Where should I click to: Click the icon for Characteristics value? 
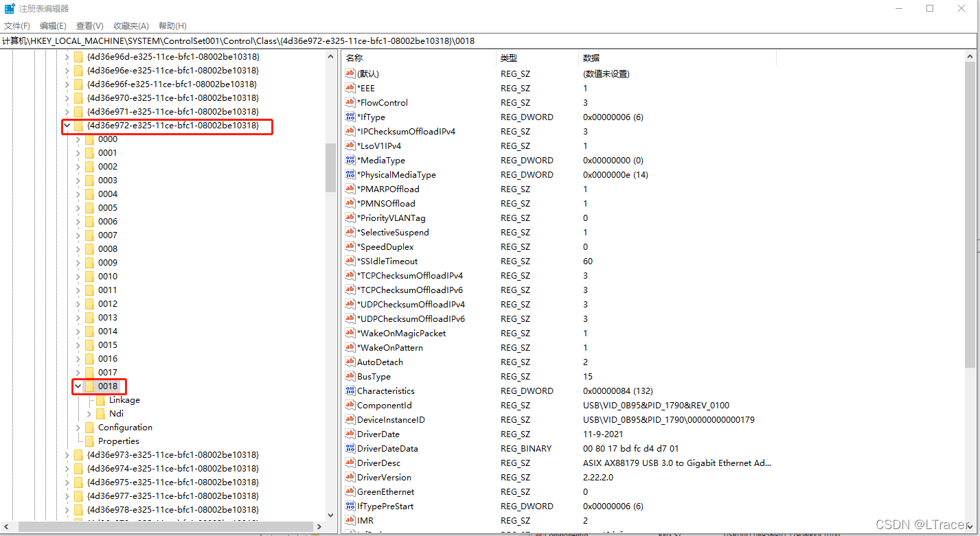[350, 391]
